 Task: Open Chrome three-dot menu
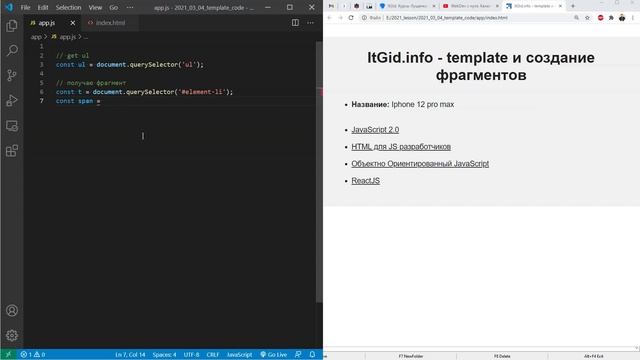point(633,18)
